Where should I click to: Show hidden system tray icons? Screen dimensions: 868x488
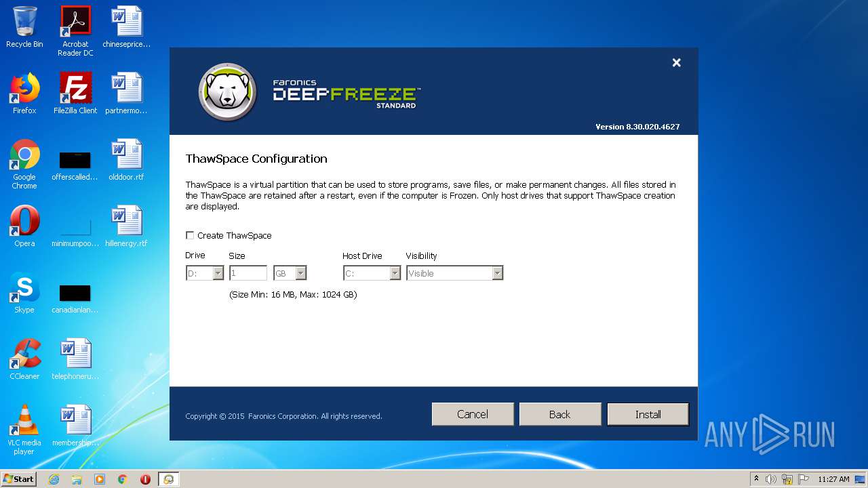(x=756, y=479)
